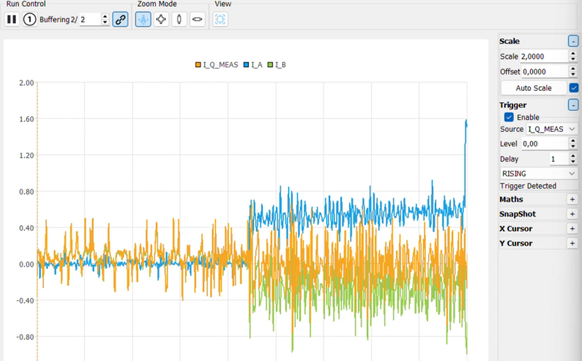This screenshot has width=582, height=361.
Task: Click the trigger Delay spinner arrows
Action: pos(573,159)
